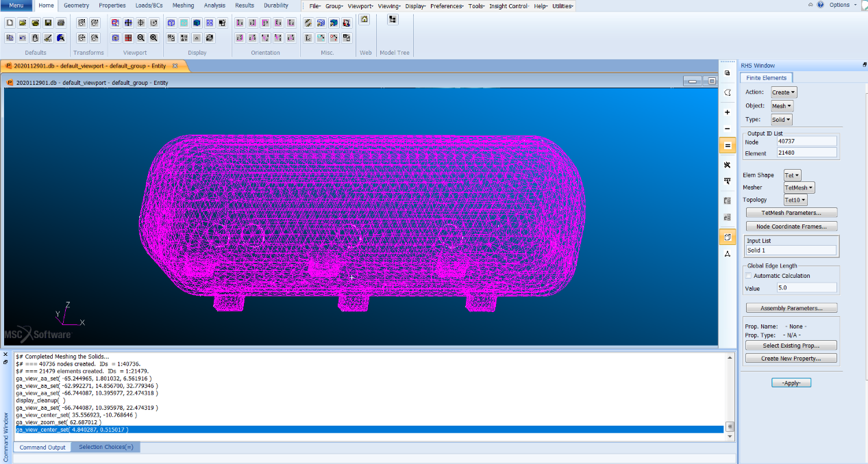Switch to the Command Output tab

coord(42,447)
